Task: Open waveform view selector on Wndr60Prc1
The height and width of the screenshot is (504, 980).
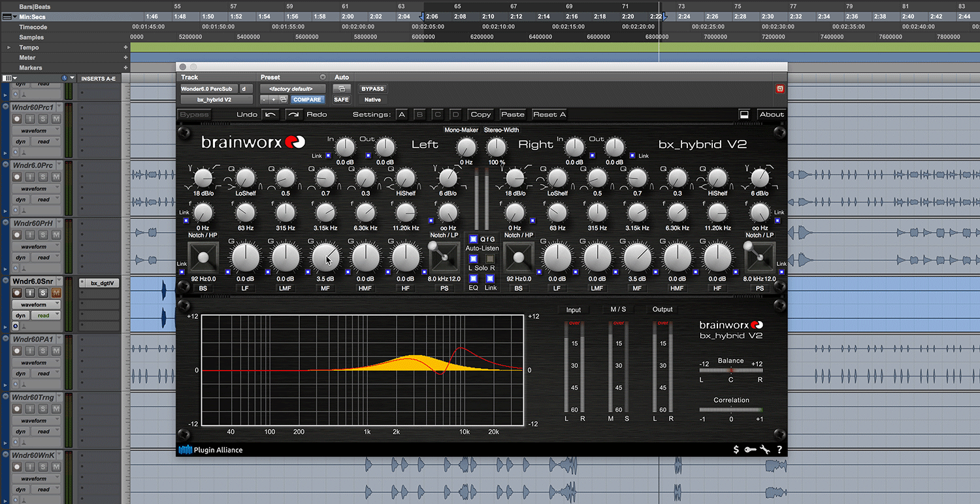Action: pyautogui.click(x=37, y=131)
